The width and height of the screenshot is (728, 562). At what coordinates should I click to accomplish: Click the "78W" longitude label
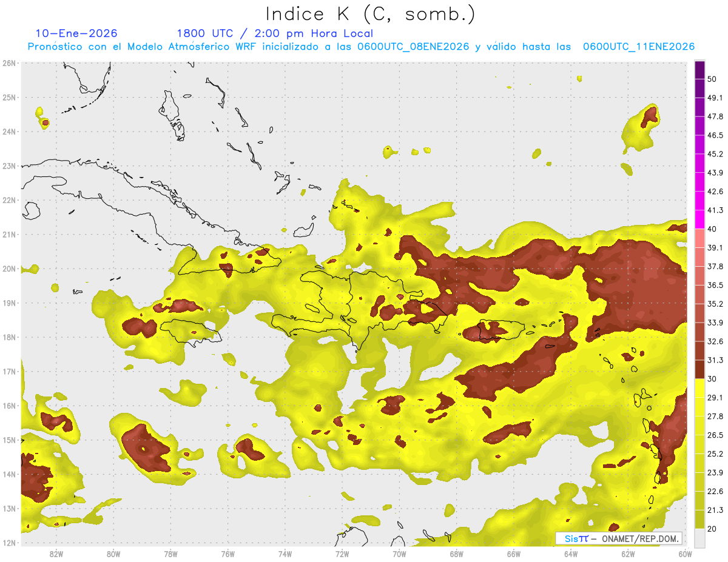click(x=170, y=554)
